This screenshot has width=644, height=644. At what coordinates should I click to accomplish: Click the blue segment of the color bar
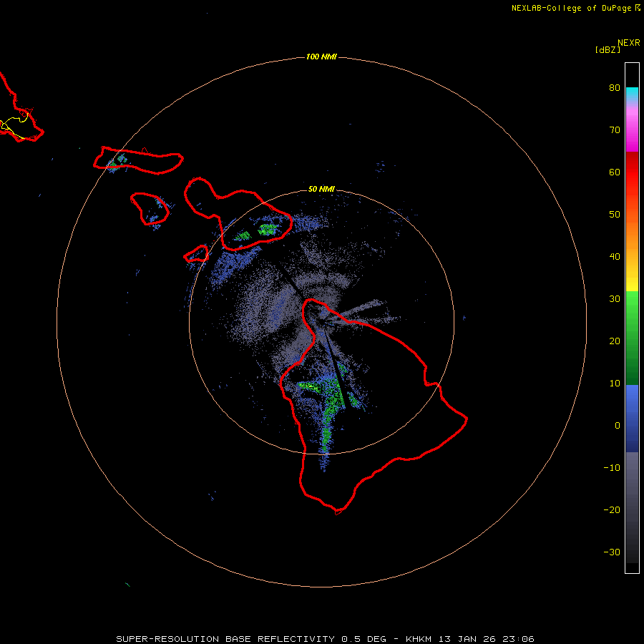[632, 419]
